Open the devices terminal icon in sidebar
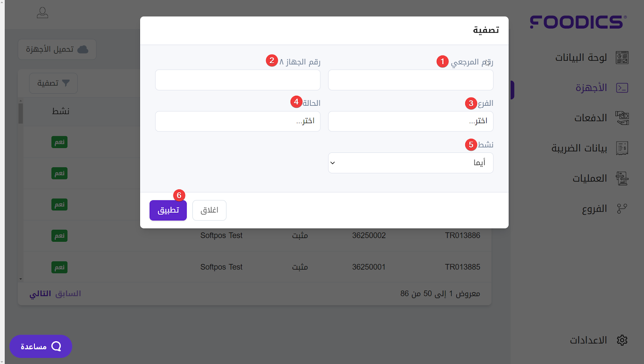 tap(622, 88)
